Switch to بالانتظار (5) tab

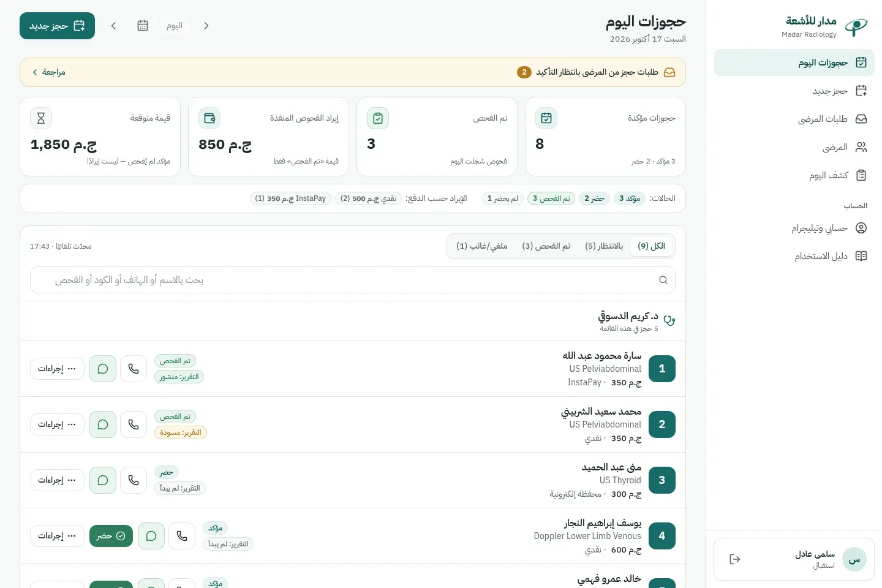604,246
